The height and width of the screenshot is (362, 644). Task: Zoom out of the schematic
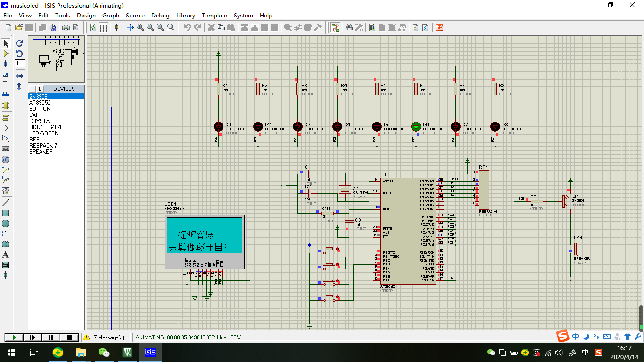[x=150, y=27]
